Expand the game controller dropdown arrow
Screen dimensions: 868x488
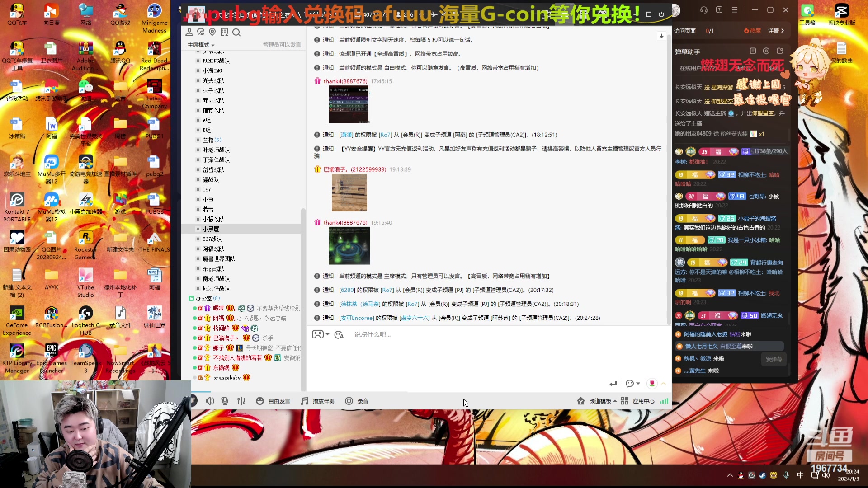click(x=328, y=334)
